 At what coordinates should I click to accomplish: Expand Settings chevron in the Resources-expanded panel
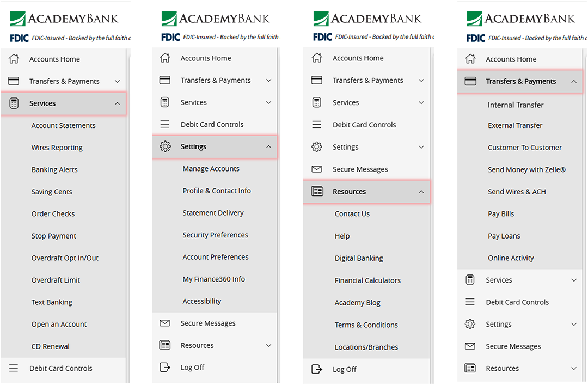coord(421,147)
